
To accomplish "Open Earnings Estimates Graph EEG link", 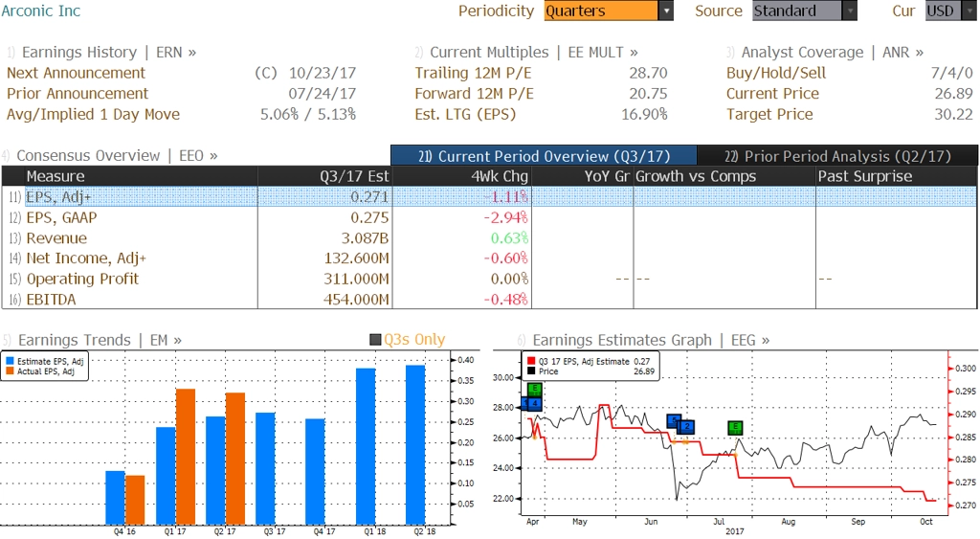I will 651,340.
